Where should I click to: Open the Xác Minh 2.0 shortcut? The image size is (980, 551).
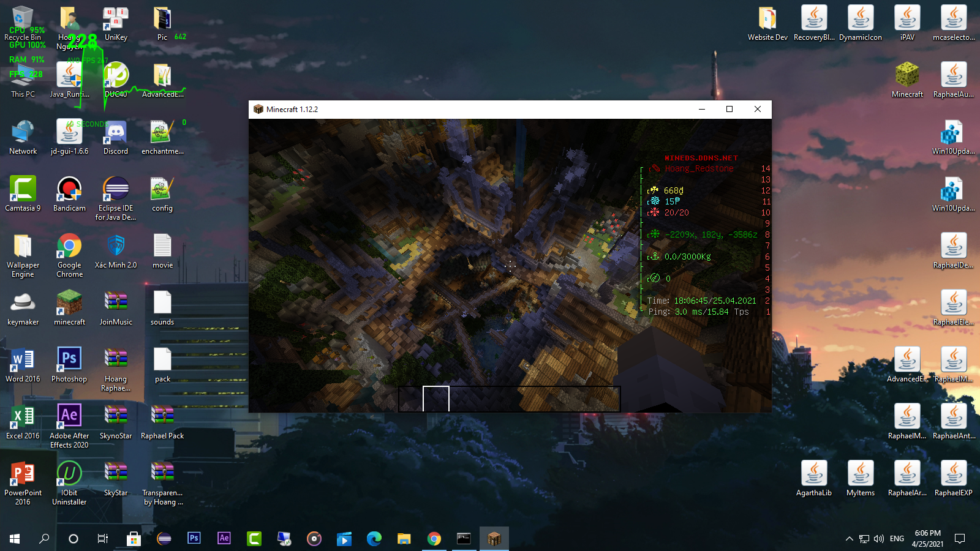coord(116,252)
